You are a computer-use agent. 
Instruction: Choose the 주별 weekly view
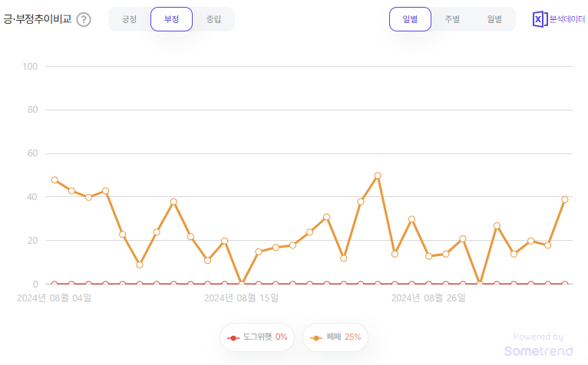(452, 19)
